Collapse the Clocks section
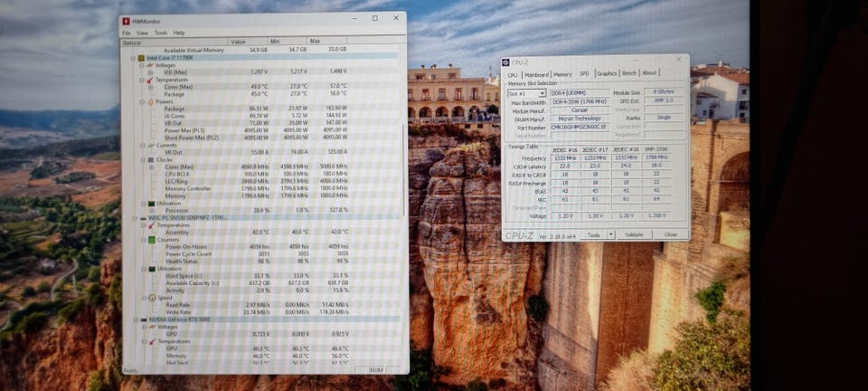This screenshot has height=391, width=868. [142, 159]
